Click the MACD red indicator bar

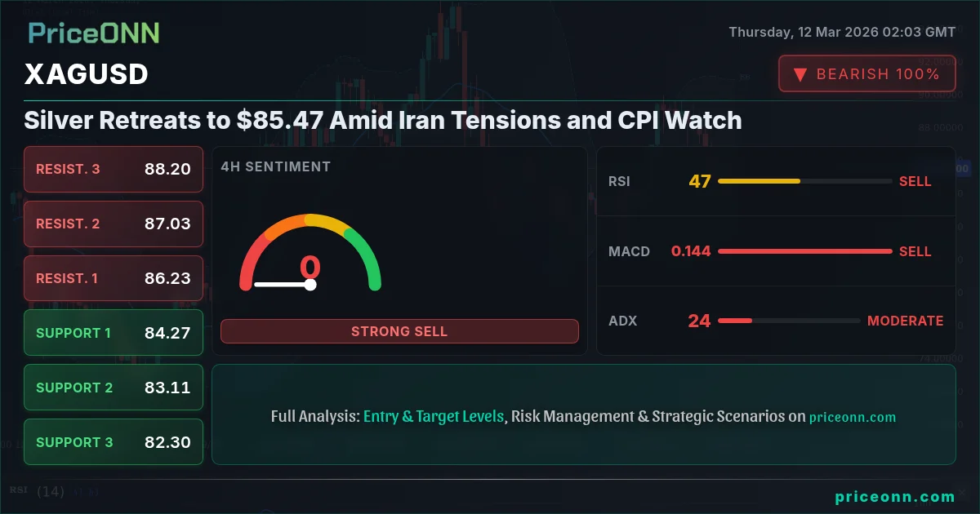click(x=804, y=251)
